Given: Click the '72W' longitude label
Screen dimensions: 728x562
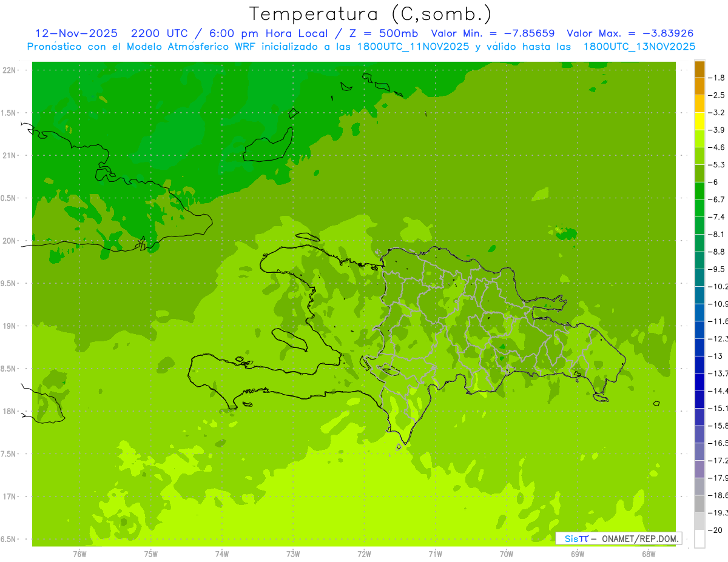Looking at the screenshot, I should point(364,554).
